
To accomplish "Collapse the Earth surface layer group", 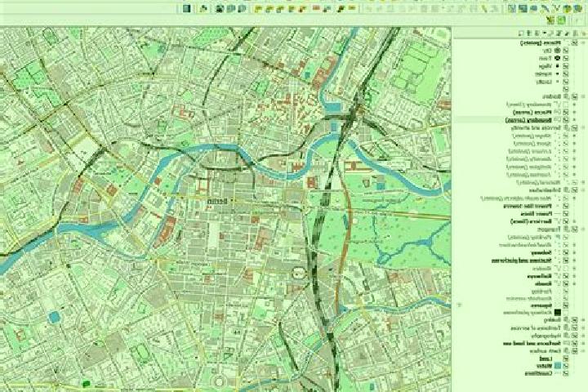I will (x=583, y=351).
